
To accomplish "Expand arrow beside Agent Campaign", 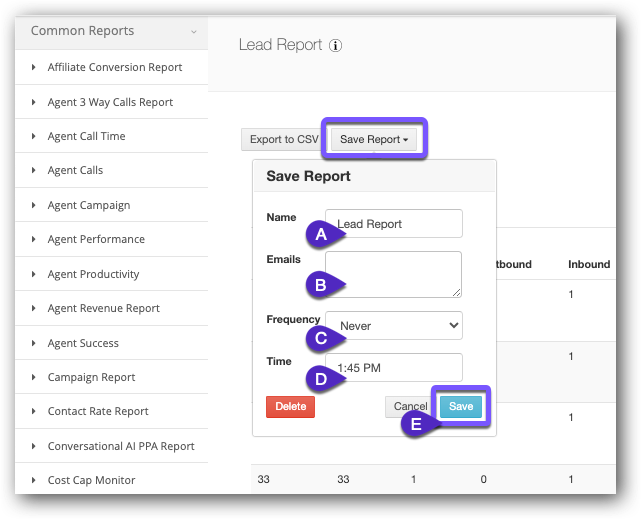I will 34,205.
